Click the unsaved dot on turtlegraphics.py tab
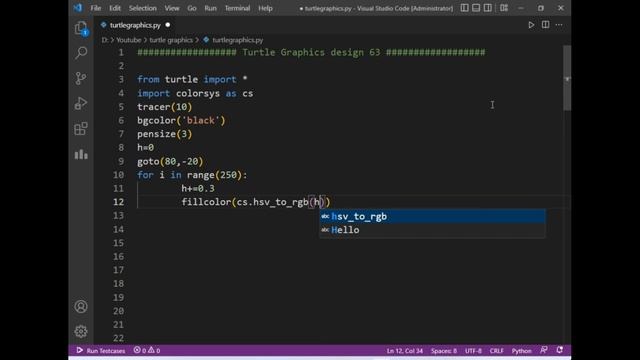The image size is (640, 360). (x=168, y=25)
